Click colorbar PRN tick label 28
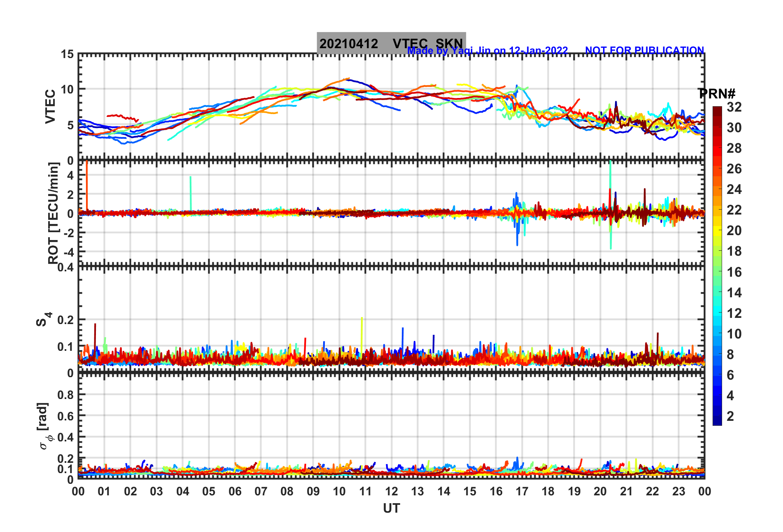 (x=734, y=148)
